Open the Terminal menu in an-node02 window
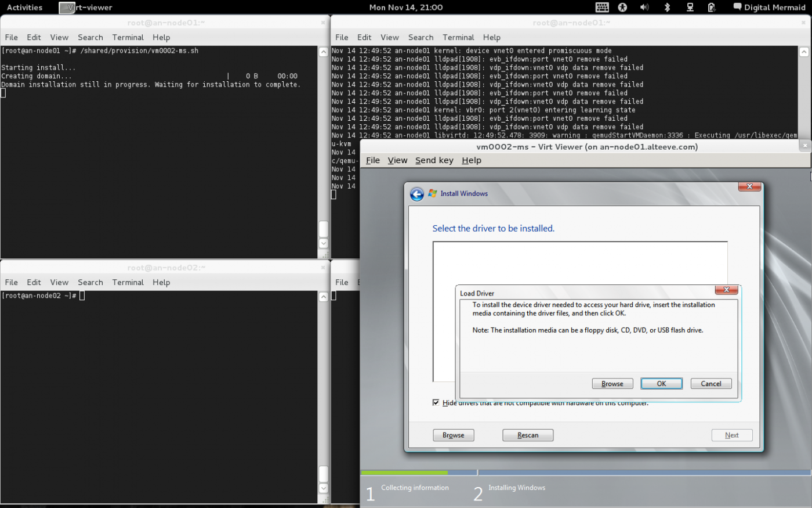 (128, 282)
